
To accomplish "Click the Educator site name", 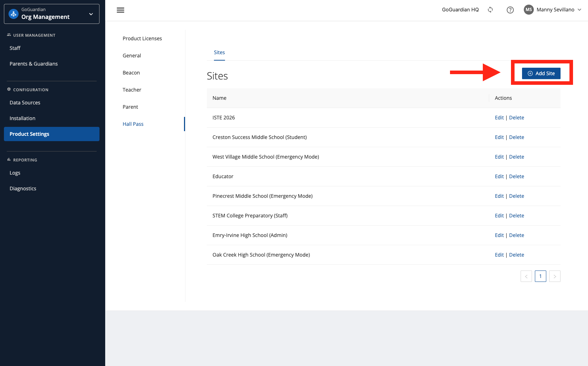I will pyautogui.click(x=223, y=176).
